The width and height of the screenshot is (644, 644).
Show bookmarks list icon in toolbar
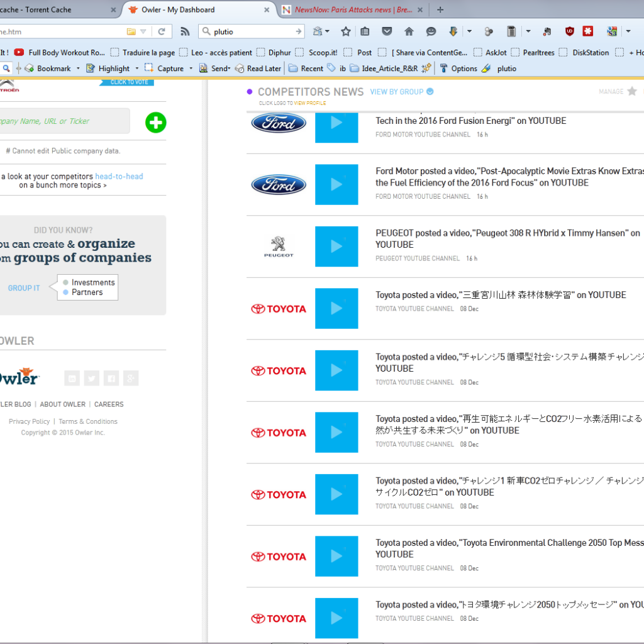pyautogui.click(x=365, y=31)
